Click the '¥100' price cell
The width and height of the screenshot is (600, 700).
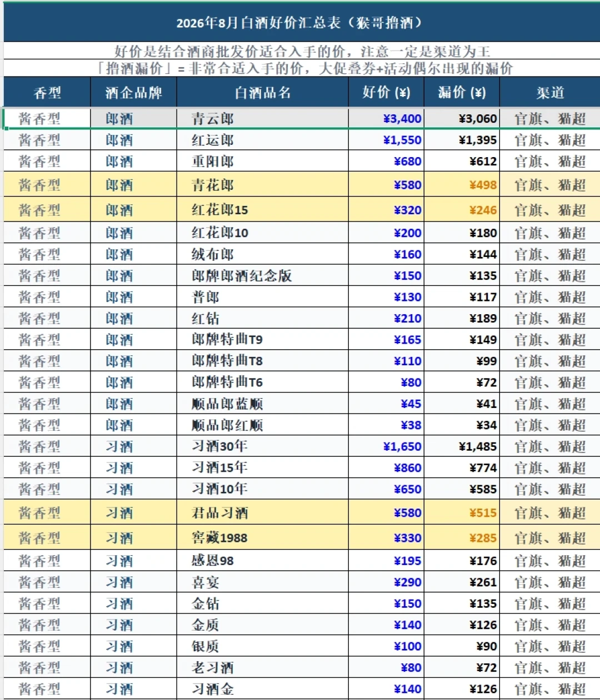tap(386, 646)
